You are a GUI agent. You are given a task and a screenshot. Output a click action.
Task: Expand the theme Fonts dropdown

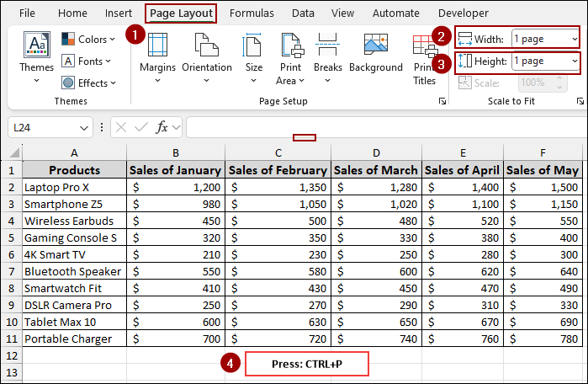pos(89,61)
